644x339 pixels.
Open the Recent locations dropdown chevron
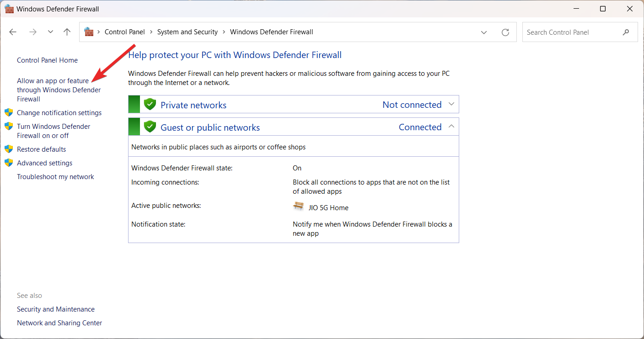tap(50, 32)
